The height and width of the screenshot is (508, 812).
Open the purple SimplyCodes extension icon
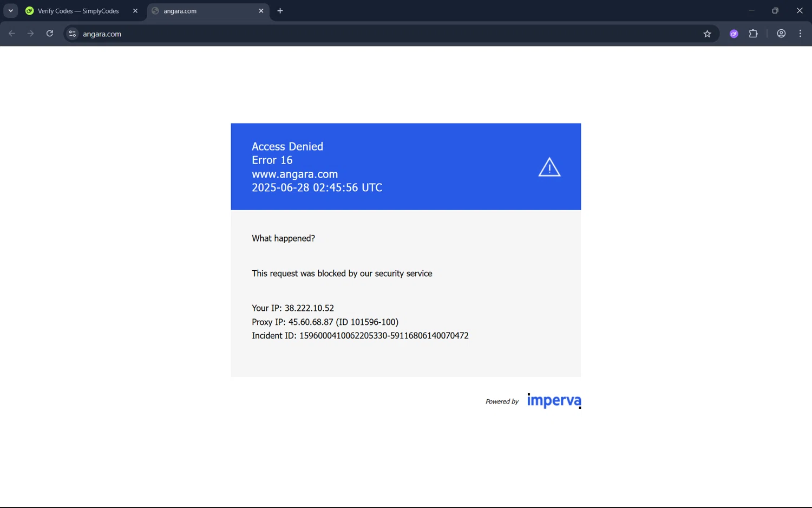734,34
